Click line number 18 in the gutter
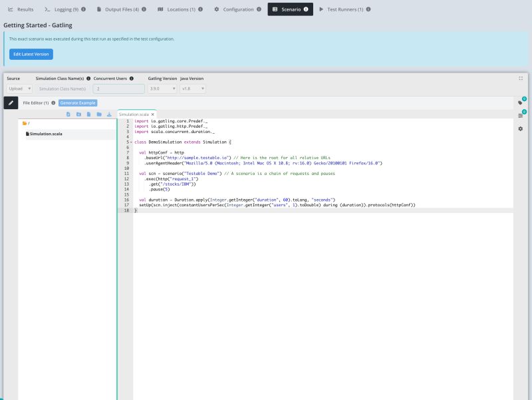532x400 pixels. point(126,210)
